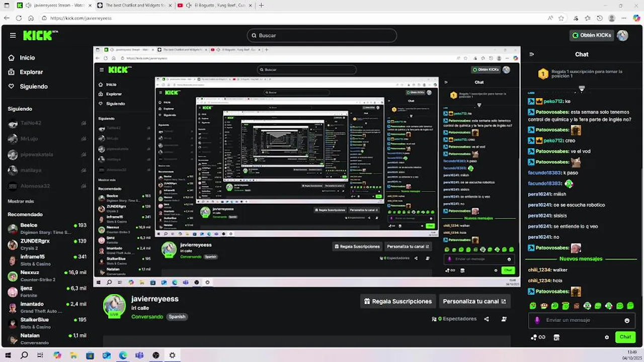Click last quick emote above message field
644x362 pixels.
(630, 306)
